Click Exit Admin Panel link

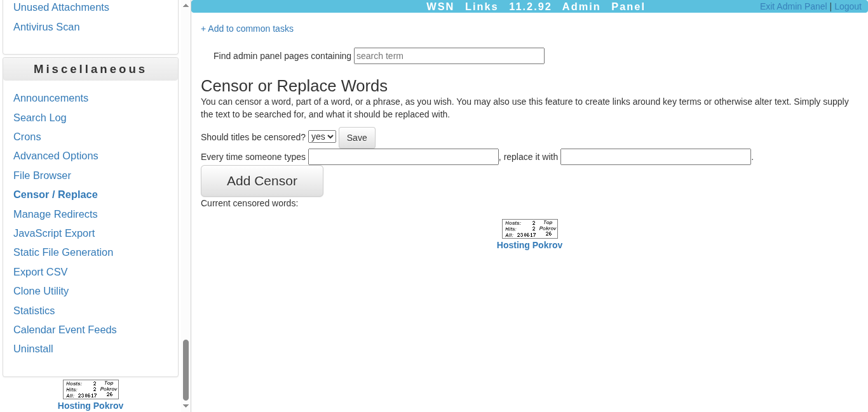coord(793,6)
